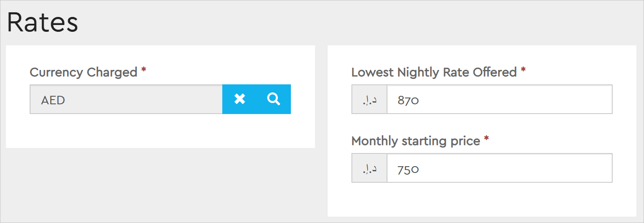Click the Lowest Nightly Rate required asterisk

coord(523,70)
